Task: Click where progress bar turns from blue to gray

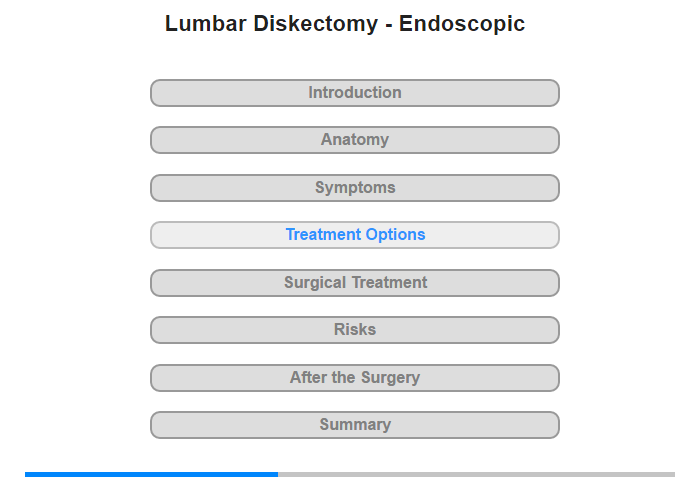Action: [x=278, y=474]
